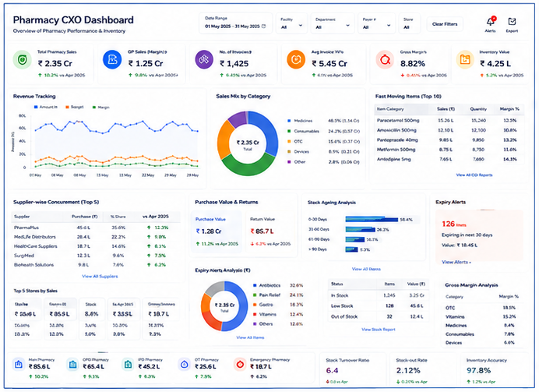Toggle the green Margin series in Revenue legend

click(101, 108)
